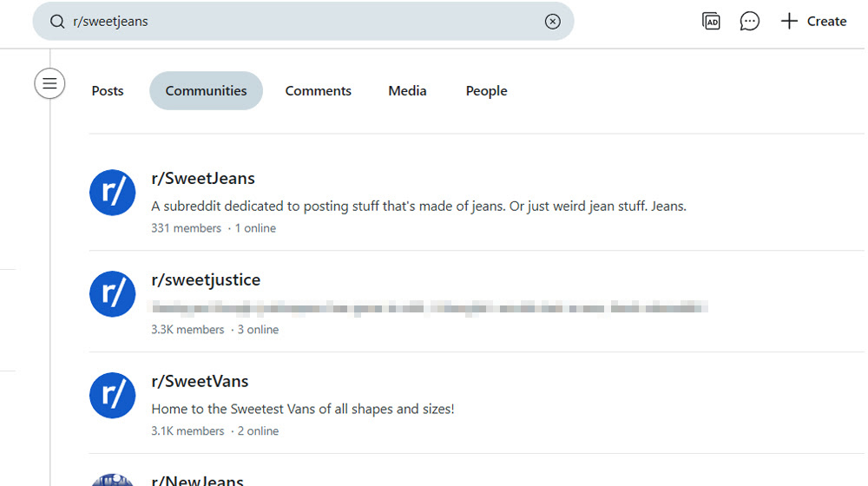Click the SweetJeans description about jean stuff
Image resolution: width=868 pixels, height=486 pixels.
[x=418, y=206]
